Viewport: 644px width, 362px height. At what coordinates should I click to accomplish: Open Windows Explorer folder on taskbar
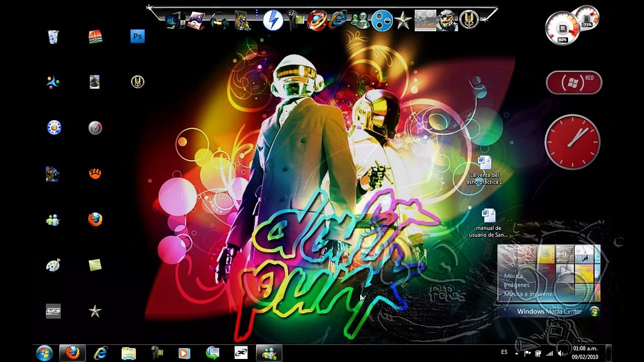coord(129,353)
